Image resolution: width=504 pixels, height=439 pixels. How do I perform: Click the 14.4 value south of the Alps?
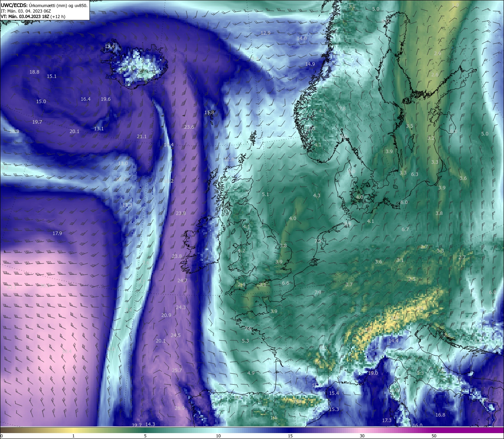tap(394, 341)
